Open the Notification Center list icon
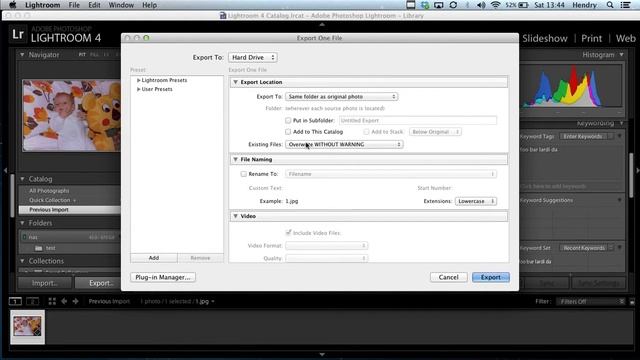The height and width of the screenshot is (360, 640). (625, 5)
